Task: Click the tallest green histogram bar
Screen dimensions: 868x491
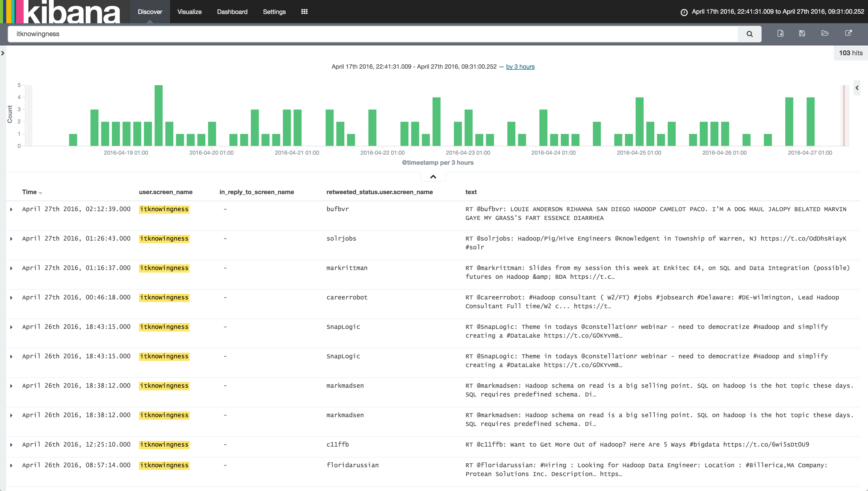Action: tap(159, 115)
